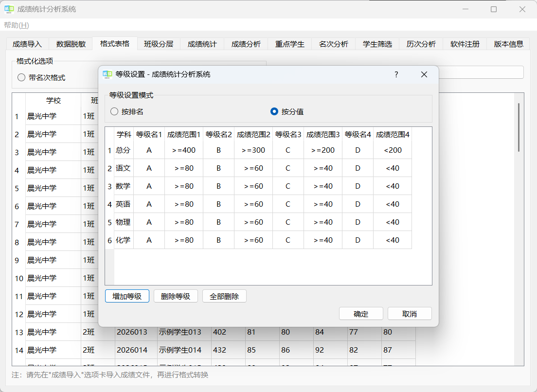This screenshot has height=392, width=537.
Task: Click the >=300 cell in 总分 row
Action: [x=253, y=150]
